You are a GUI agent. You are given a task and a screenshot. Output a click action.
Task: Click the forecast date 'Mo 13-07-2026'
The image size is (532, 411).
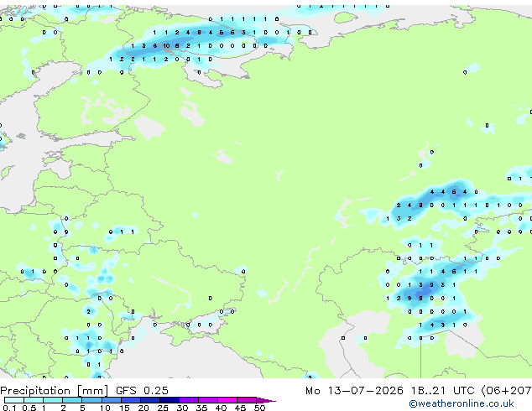354,391
